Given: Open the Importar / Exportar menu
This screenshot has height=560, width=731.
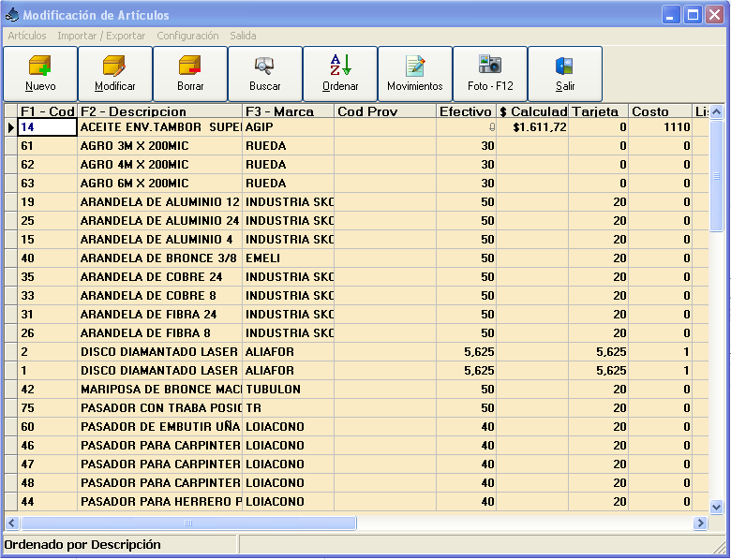Looking at the screenshot, I should click(x=101, y=36).
